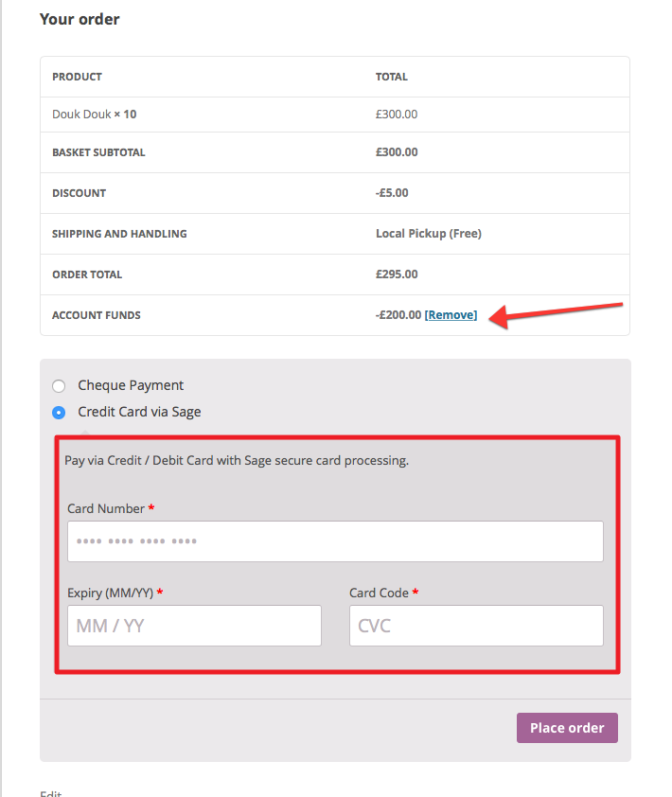Screen dimensions: 672x797
Task: Click the Douk Douk × 10 product name
Action: point(95,115)
